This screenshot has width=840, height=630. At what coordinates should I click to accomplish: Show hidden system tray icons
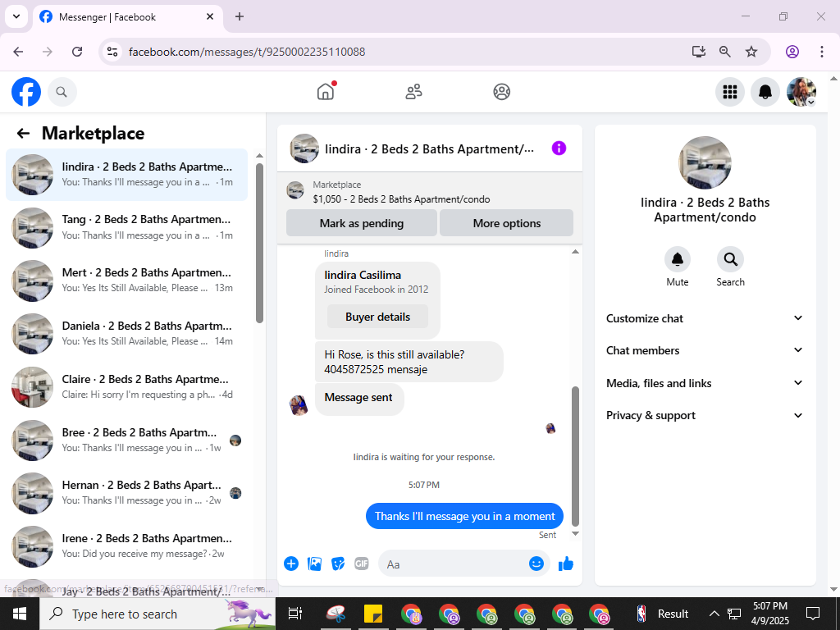[x=714, y=614]
